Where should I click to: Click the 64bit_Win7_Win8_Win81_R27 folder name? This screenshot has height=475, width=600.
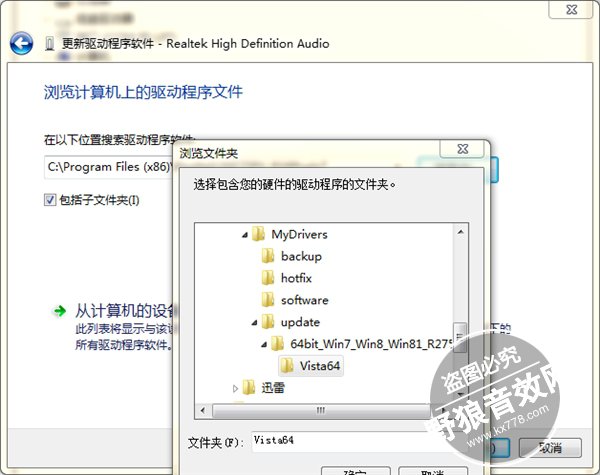pos(371,344)
